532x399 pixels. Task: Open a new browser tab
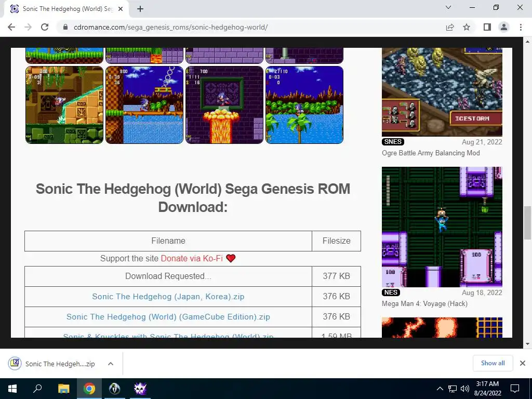tap(140, 9)
